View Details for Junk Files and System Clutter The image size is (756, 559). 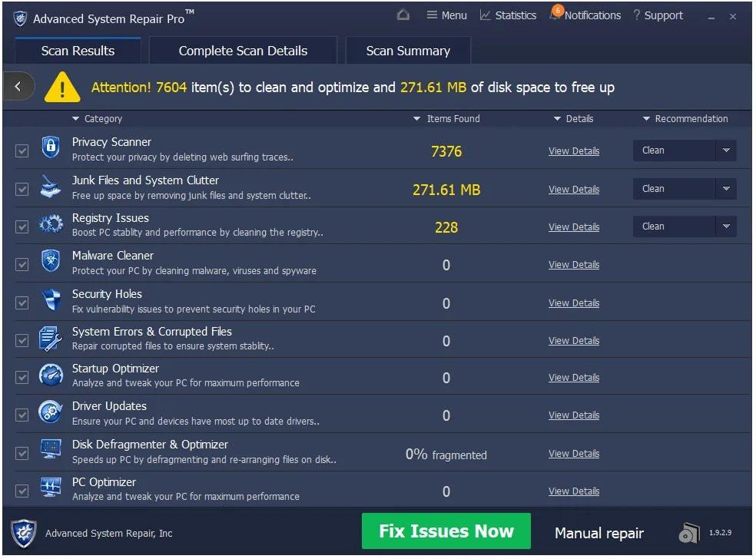[x=574, y=190]
